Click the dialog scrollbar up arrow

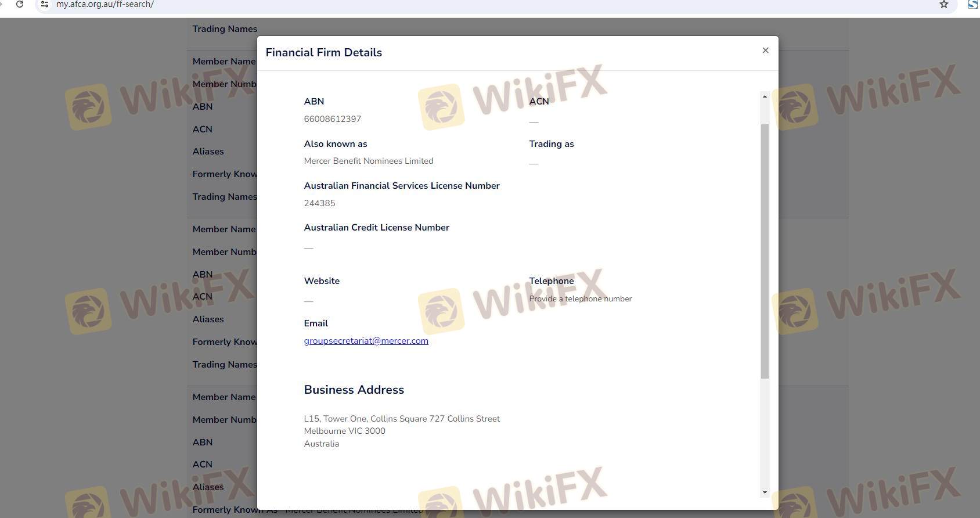point(765,96)
